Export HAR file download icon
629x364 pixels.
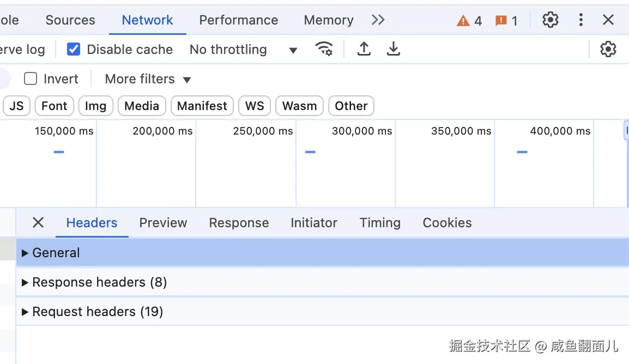(x=394, y=49)
